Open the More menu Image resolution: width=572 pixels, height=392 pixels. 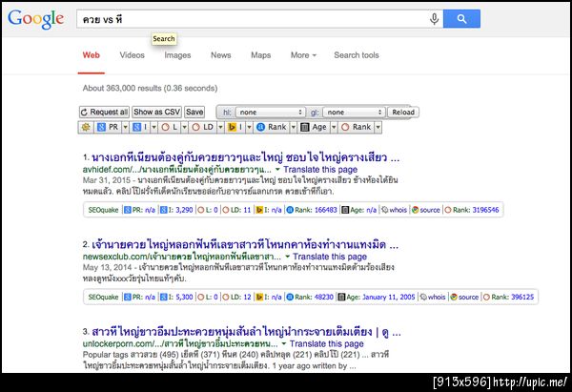pos(303,55)
